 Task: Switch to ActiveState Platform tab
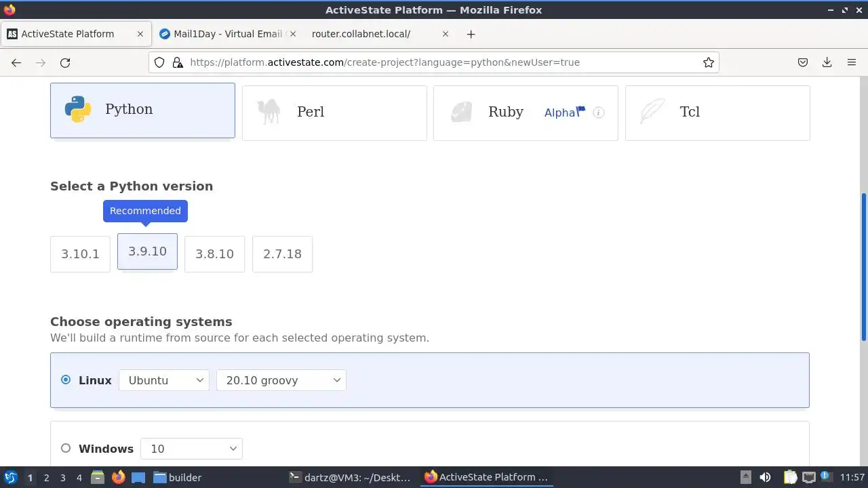tap(75, 34)
